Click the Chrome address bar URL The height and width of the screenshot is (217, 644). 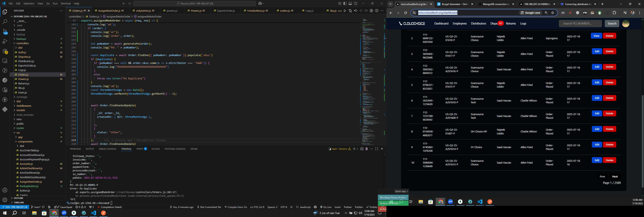438,13
